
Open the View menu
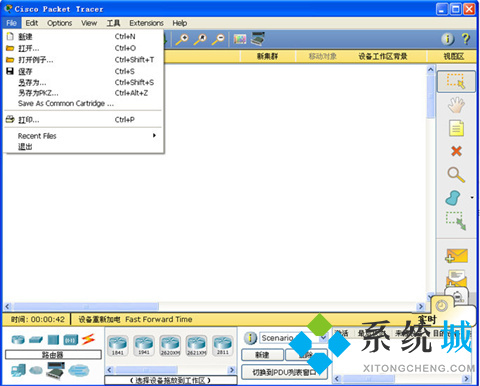[x=89, y=23]
